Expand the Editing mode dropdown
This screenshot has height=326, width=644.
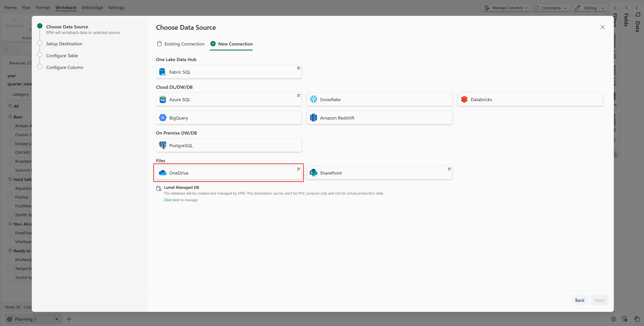(590, 8)
